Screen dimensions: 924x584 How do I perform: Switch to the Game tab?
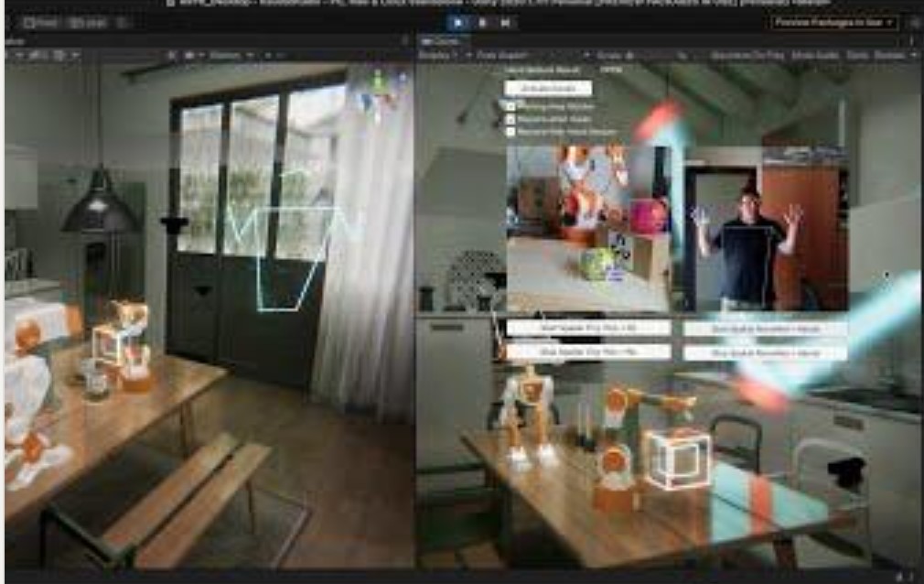[x=443, y=42]
